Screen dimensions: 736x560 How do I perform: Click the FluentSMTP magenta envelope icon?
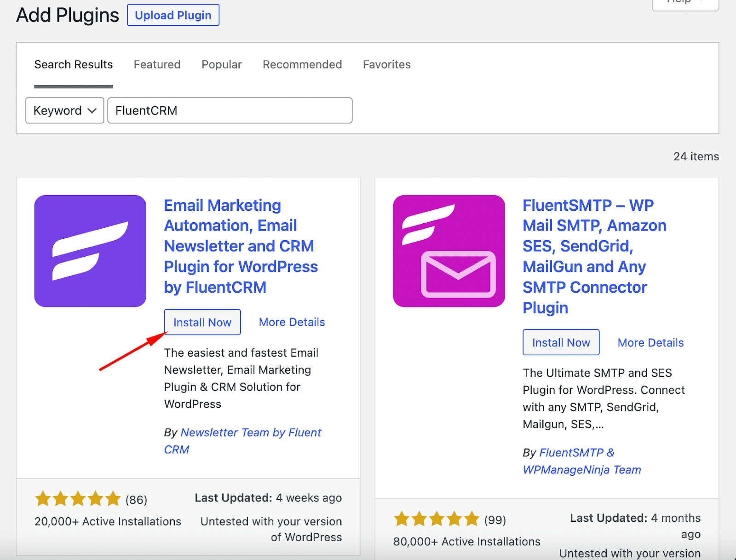coord(449,251)
